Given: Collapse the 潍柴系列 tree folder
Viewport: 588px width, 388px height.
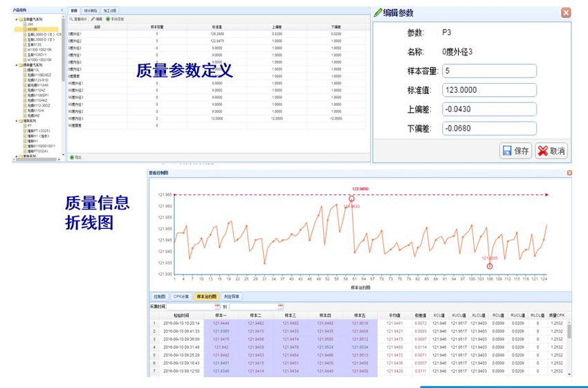Looking at the screenshot, I should pos(15,120).
